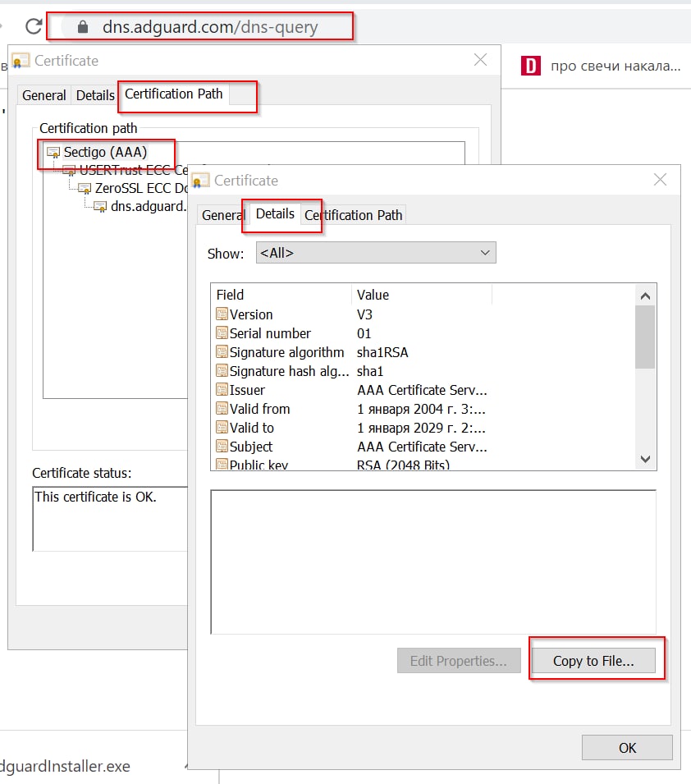Click the Valid to field icon

[x=222, y=428]
